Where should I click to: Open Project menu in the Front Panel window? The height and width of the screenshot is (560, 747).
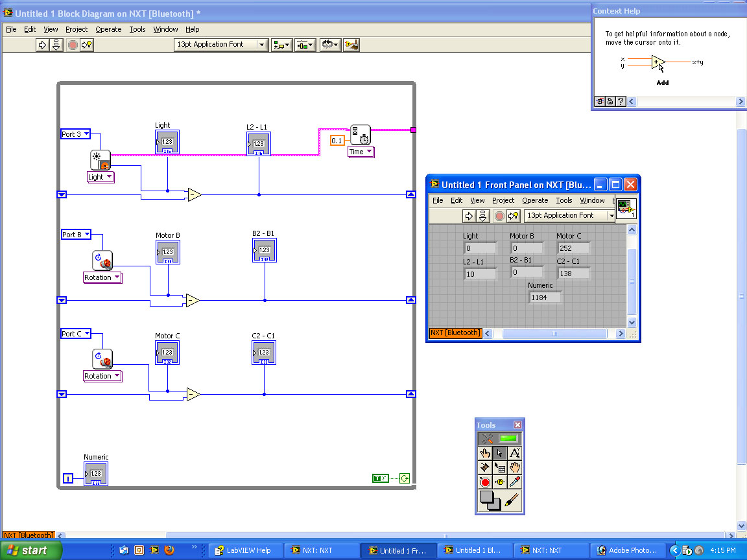click(x=503, y=200)
